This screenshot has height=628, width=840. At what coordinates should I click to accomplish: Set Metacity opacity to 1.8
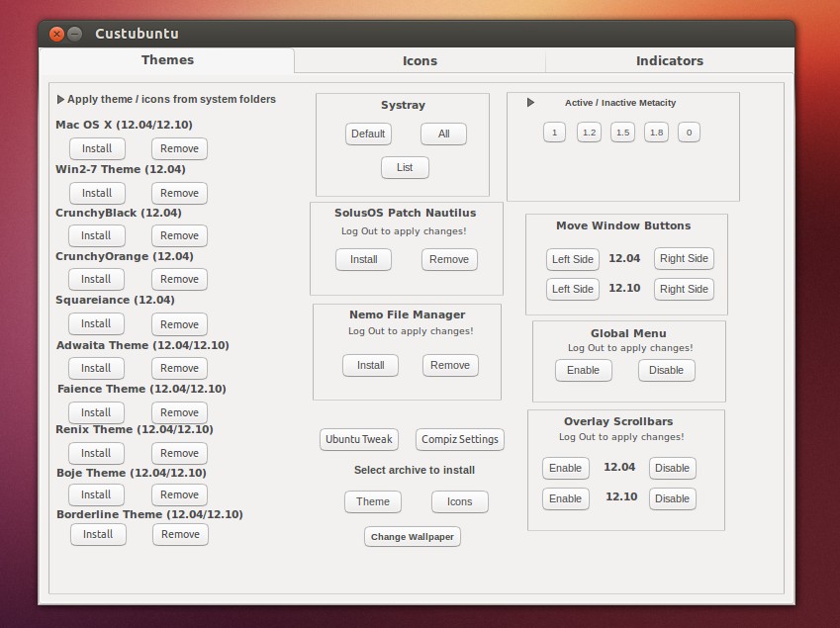[x=656, y=133]
